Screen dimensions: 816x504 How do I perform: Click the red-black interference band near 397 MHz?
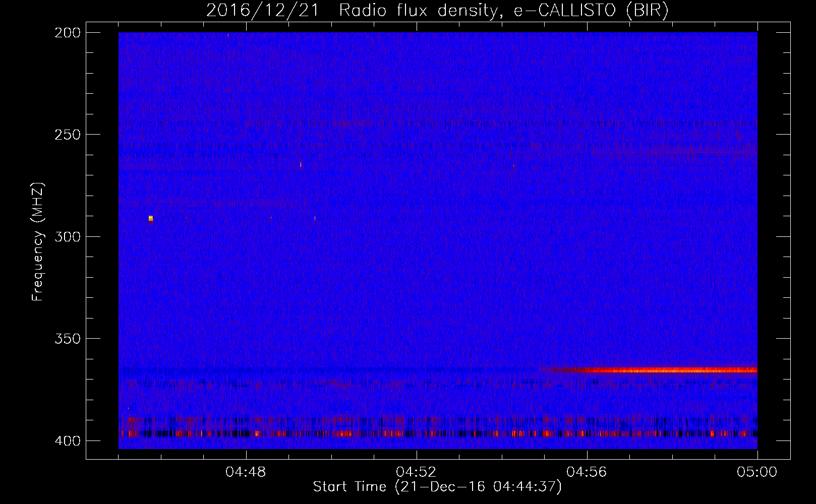438,433
